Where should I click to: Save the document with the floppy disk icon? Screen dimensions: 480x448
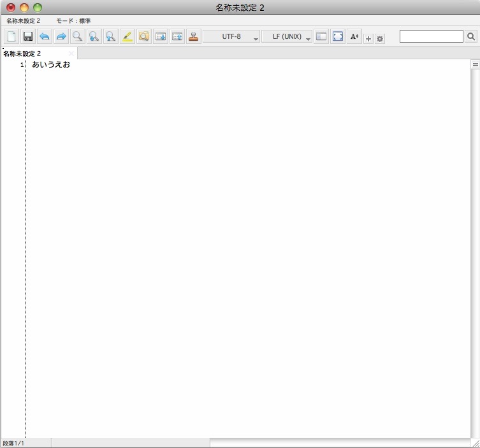28,37
